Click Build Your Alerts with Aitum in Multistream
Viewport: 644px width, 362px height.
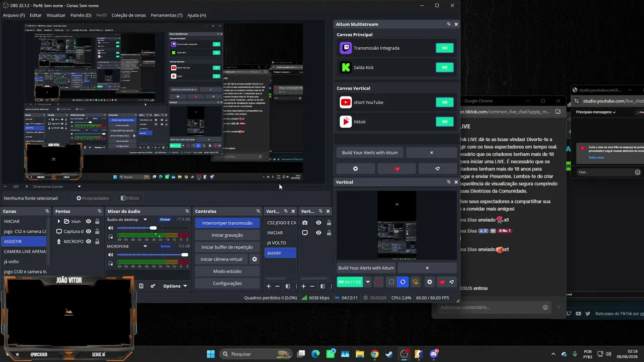tap(370, 152)
